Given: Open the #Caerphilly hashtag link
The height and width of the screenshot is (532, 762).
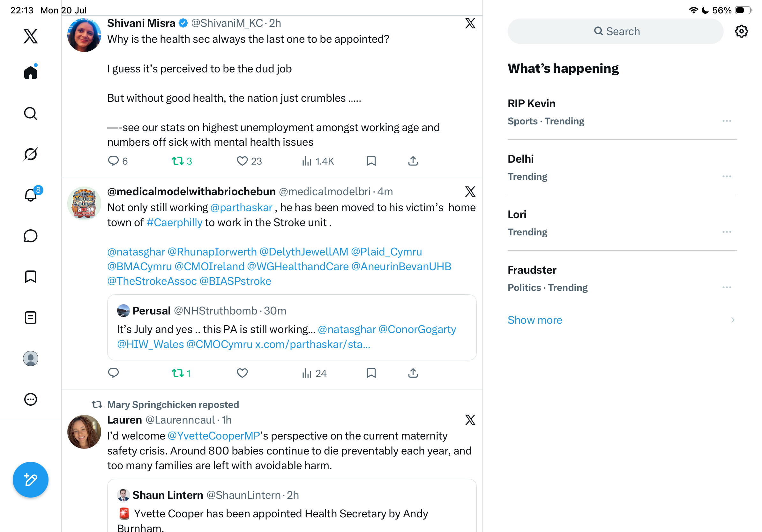Looking at the screenshot, I should [174, 223].
